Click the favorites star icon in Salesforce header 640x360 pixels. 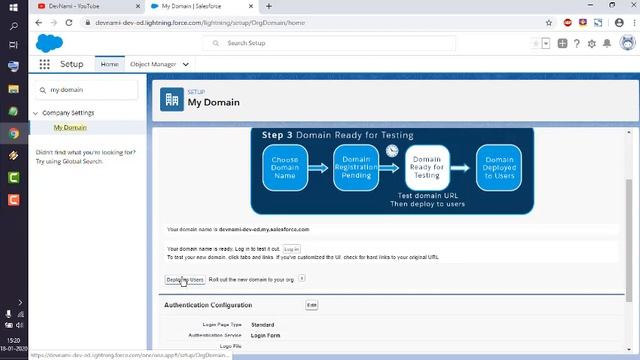tap(536, 43)
